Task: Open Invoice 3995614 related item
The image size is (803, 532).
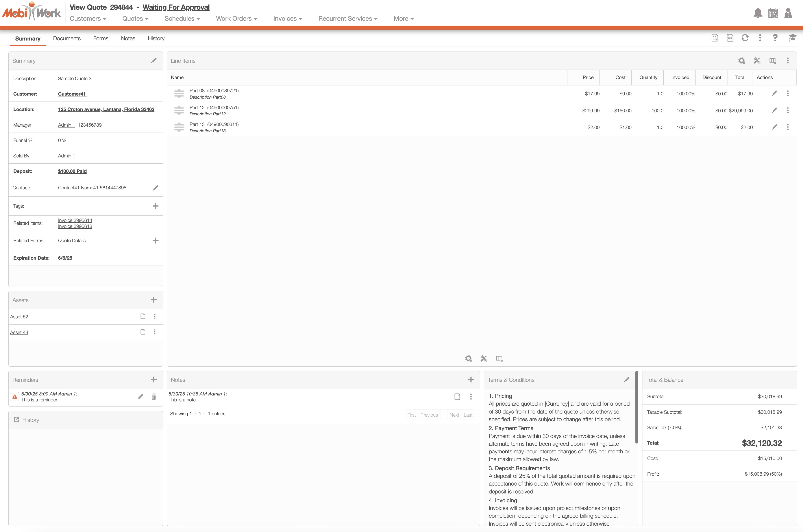Action: pyautogui.click(x=75, y=220)
